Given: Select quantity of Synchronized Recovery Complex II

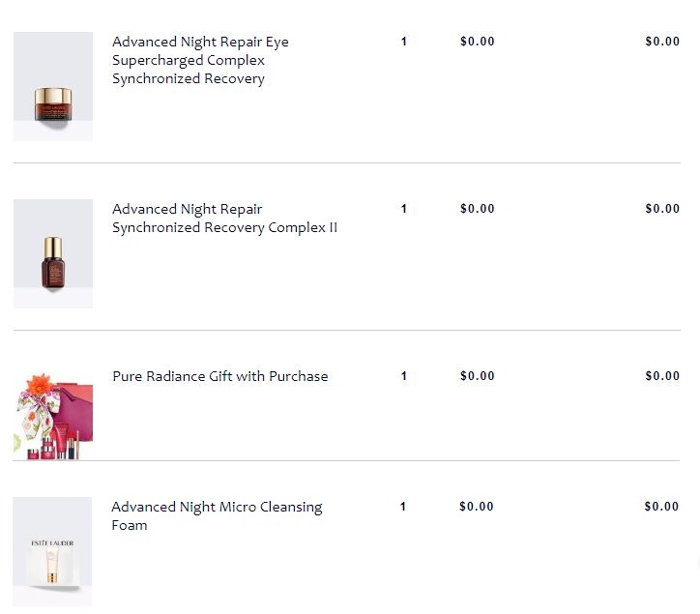Looking at the screenshot, I should (x=404, y=209).
